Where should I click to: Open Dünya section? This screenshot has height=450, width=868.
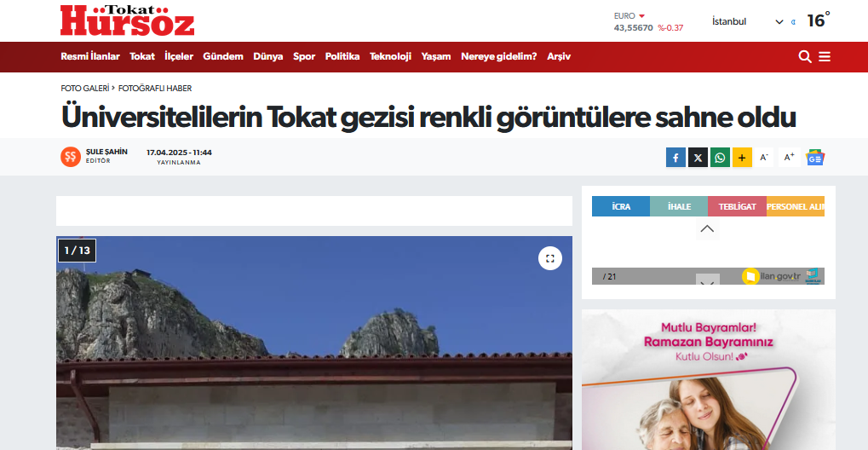coord(268,56)
